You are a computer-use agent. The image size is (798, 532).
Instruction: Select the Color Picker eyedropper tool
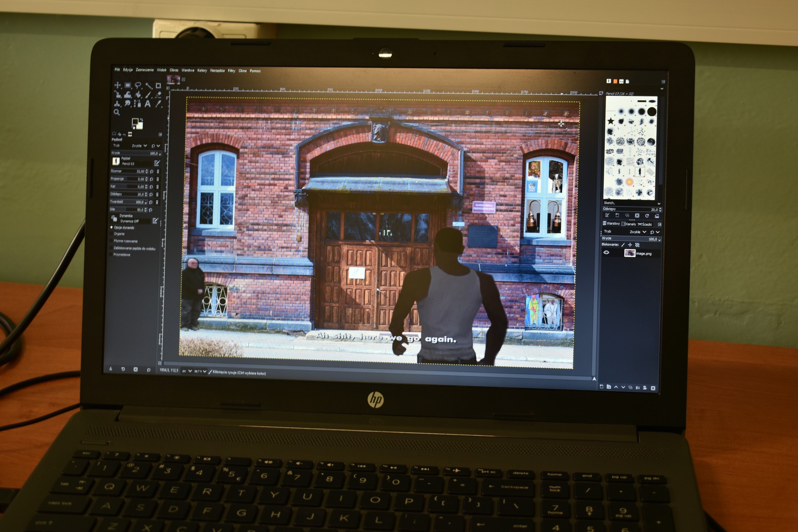[158, 104]
